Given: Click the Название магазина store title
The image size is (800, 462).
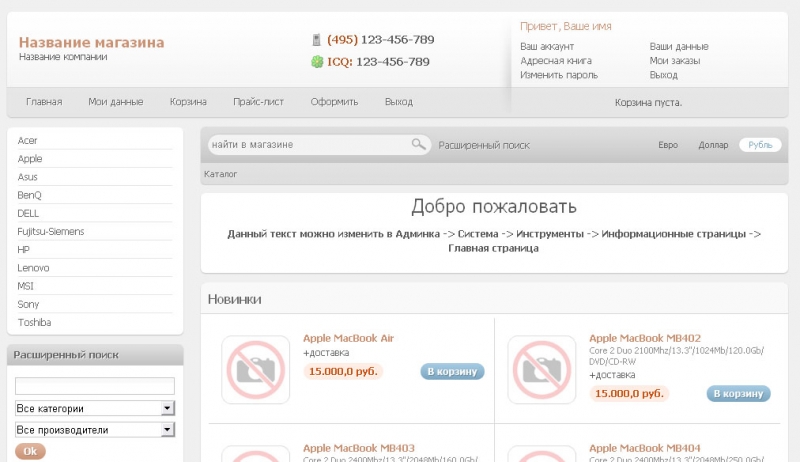Looking at the screenshot, I should pos(92,42).
